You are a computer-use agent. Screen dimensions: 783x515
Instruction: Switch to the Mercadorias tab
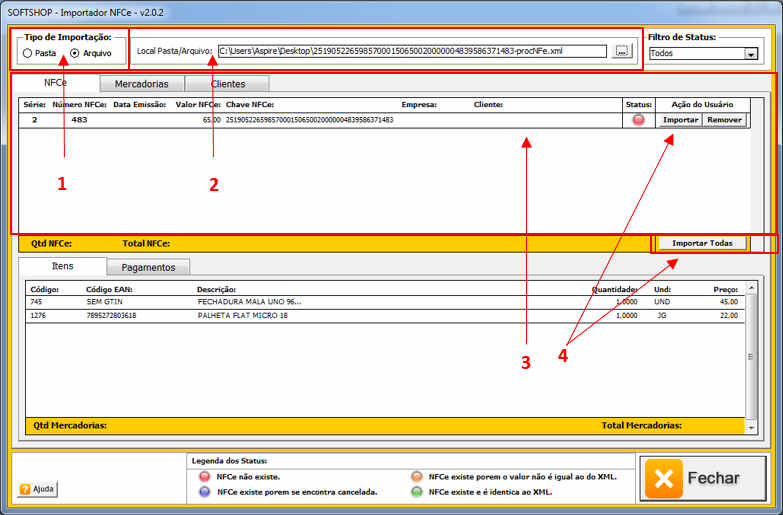[141, 84]
